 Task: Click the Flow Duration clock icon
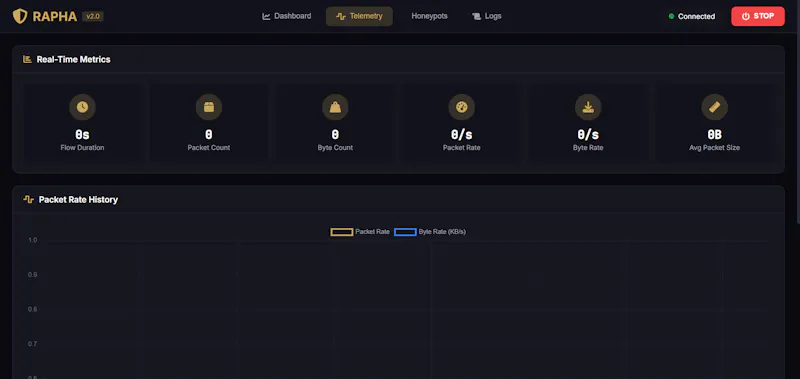pyautogui.click(x=83, y=107)
